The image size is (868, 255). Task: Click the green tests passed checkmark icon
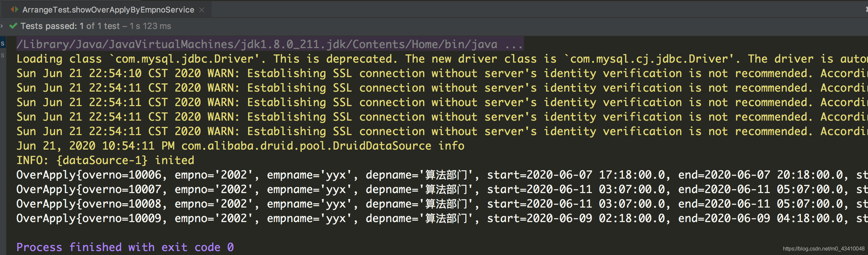point(13,26)
